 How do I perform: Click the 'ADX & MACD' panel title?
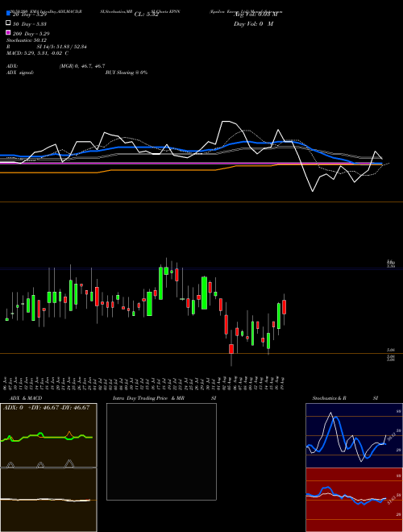[26, 398]
